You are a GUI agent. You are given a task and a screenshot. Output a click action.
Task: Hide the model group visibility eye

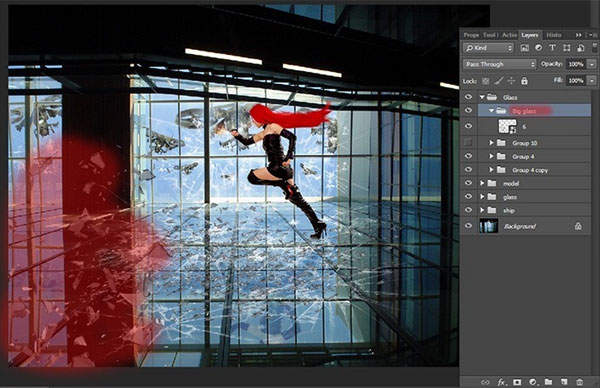click(x=468, y=183)
